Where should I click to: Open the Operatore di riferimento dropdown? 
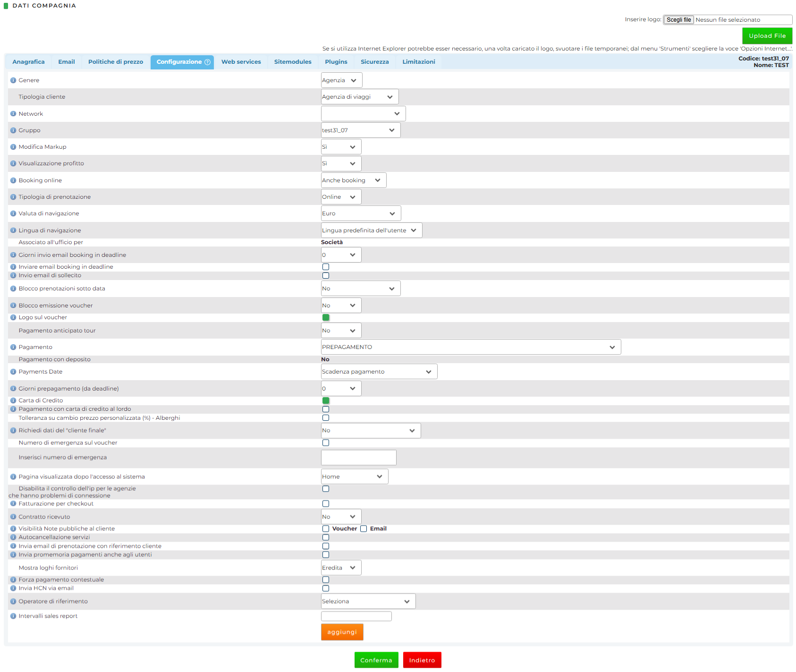click(x=368, y=601)
